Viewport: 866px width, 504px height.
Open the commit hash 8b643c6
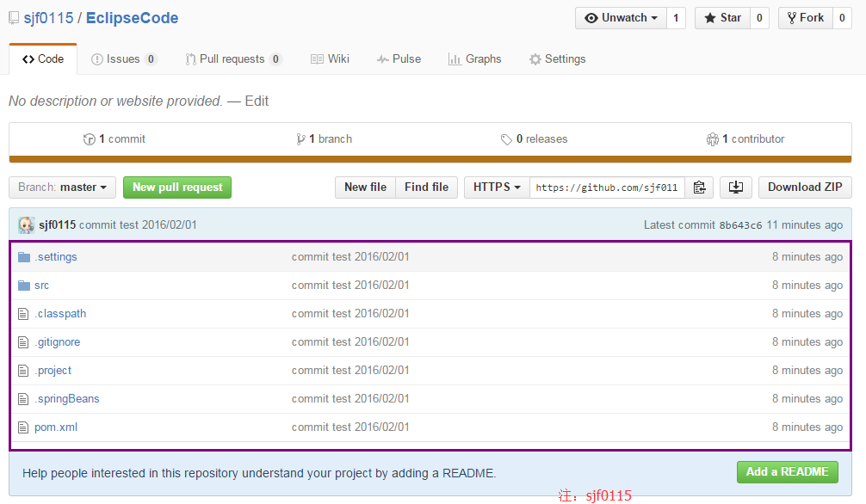click(740, 225)
